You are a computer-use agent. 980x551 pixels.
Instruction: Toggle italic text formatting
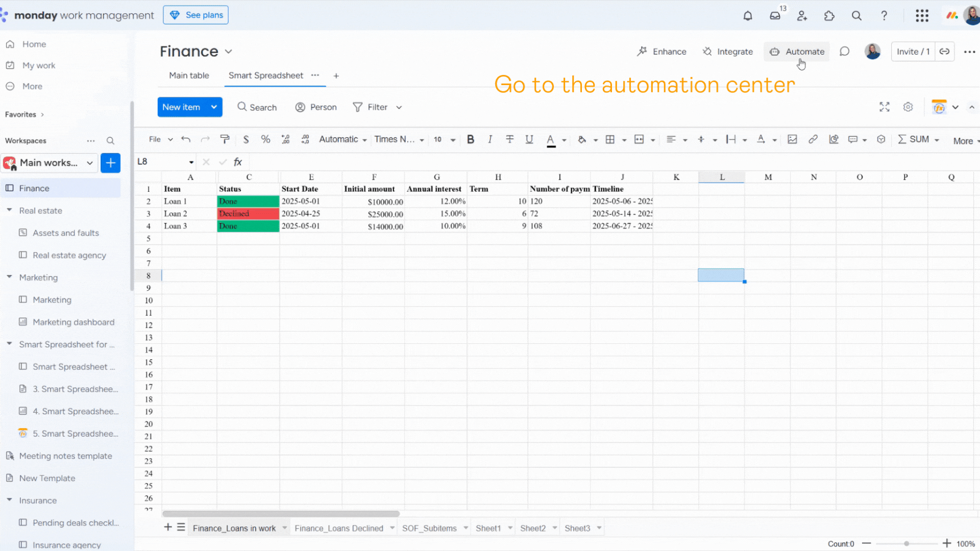489,139
